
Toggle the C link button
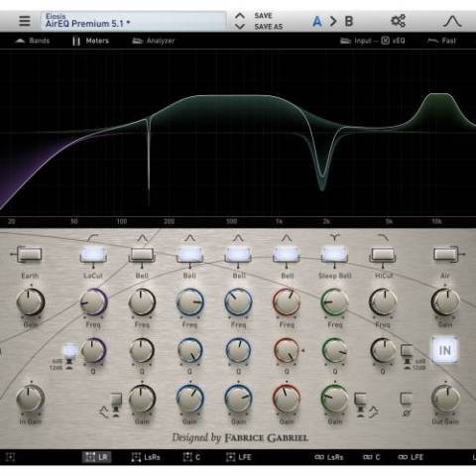372,457
